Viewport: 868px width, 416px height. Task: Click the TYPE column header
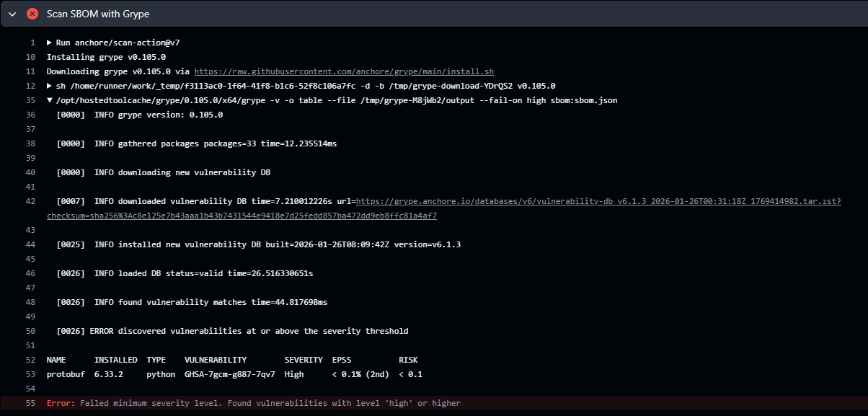156,360
